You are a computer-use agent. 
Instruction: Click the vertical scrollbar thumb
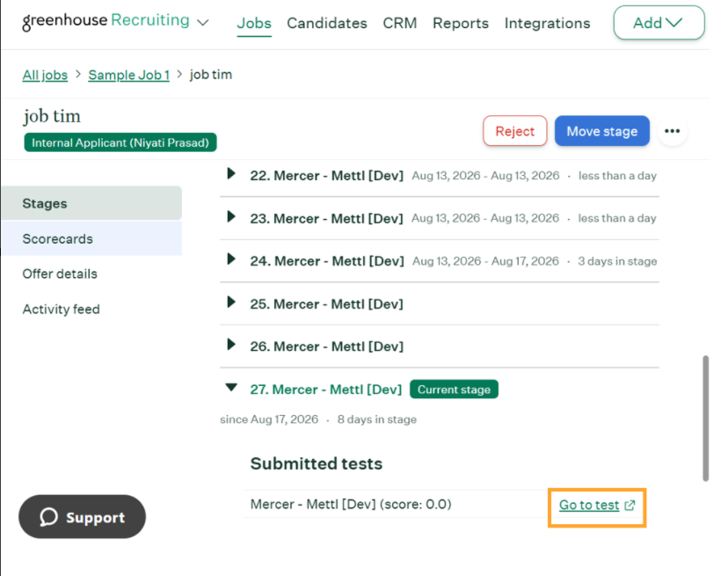(706, 418)
